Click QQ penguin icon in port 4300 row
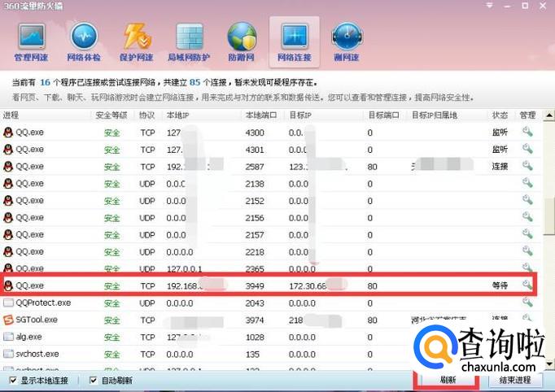This screenshot has width=555, height=392. pyautogui.click(x=8, y=133)
